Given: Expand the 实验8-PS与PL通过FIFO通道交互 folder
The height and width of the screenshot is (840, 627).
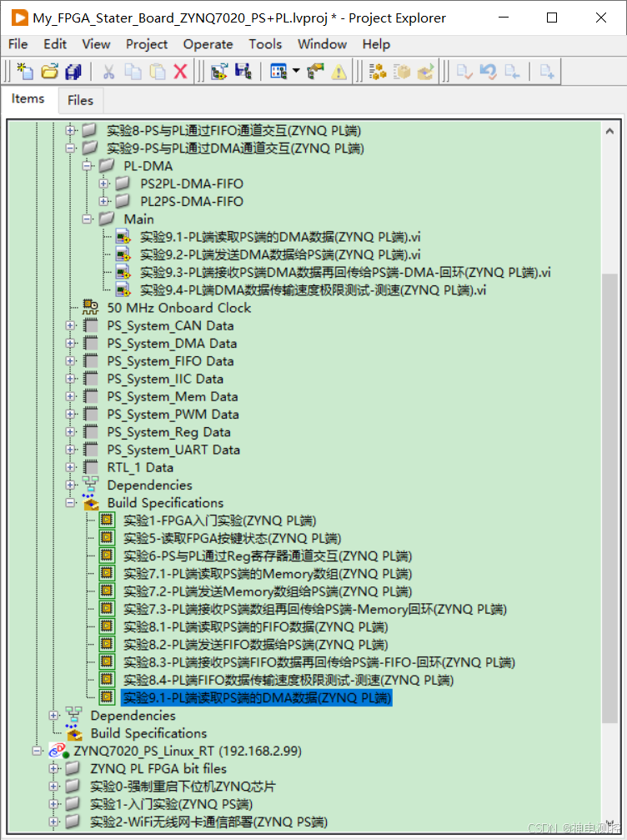Looking at the screenshot, I should (70, 130).
